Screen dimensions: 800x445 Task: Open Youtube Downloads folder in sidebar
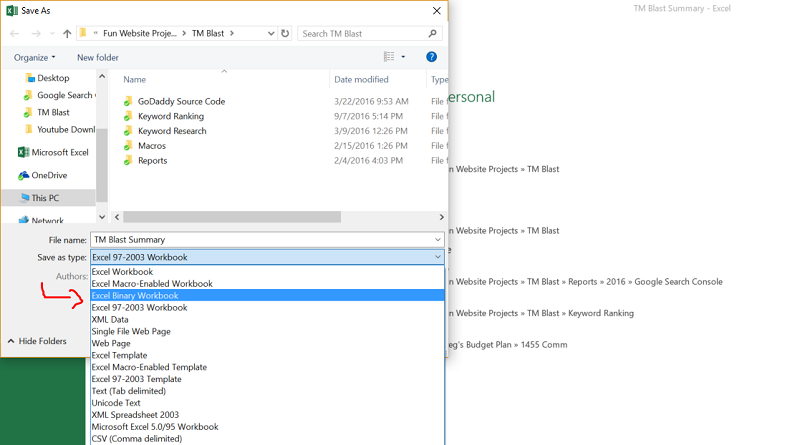pyautogui.click(x=59, y=130)
